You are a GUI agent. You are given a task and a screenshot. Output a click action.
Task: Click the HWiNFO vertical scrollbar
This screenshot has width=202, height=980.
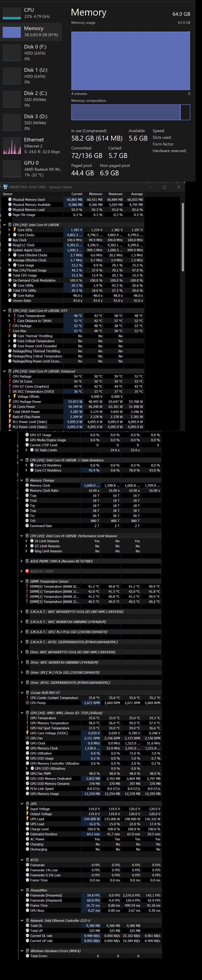[x=183, y=236]
